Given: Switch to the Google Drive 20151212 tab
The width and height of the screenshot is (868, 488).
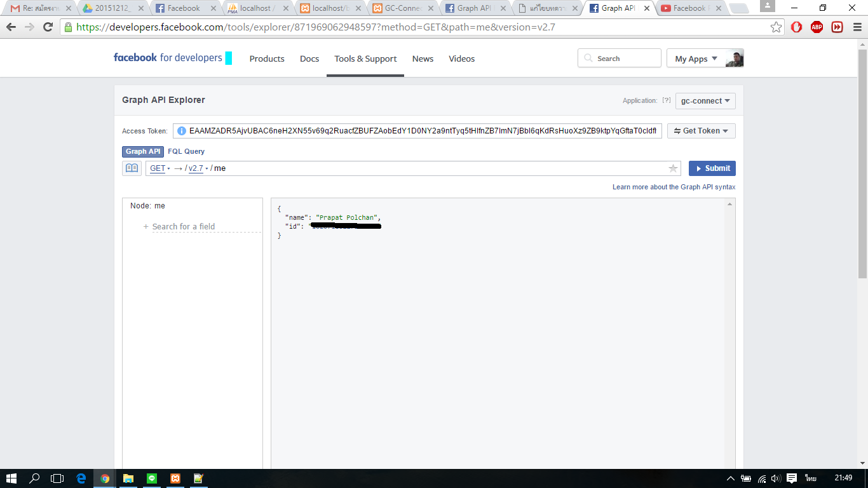Looking at the screenshot, I should pyautogui.click(x=112, y=8).
